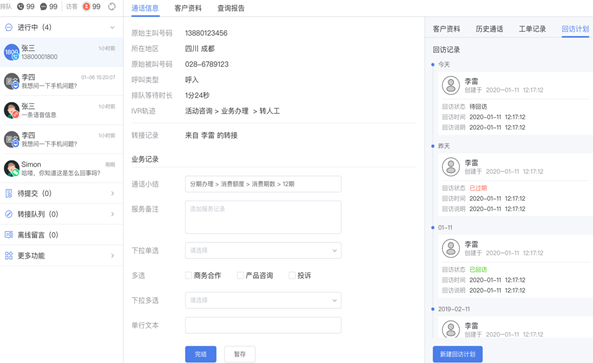The image size is (593, 363).
Task: Click the 离线留言 message icon
Action: pos(9,235)
